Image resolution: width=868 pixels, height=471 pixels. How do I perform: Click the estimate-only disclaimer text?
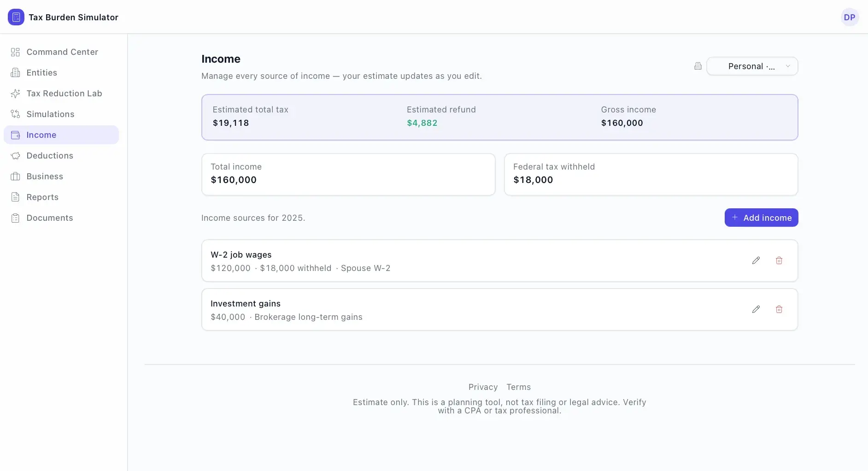click(x=499, y=406)
